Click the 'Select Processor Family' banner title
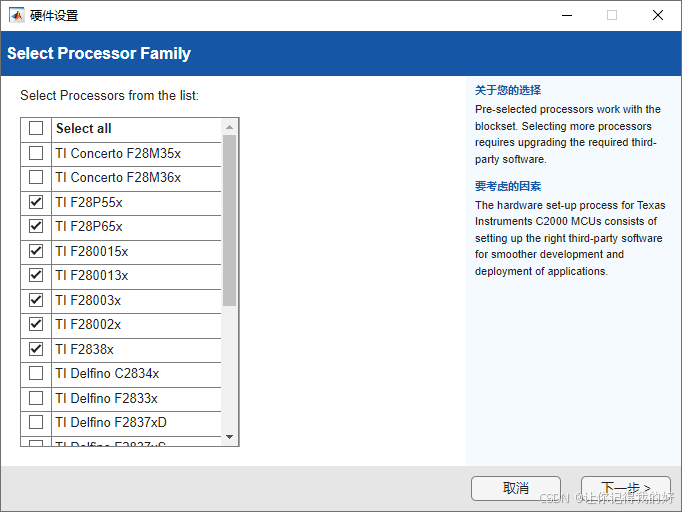The height and width of the screenshot is (512, 682). (x=99, y=54)
